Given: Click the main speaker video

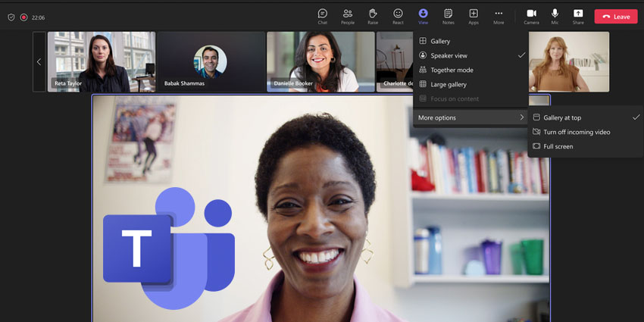Looking at the screenshot, I should [320, 208].
